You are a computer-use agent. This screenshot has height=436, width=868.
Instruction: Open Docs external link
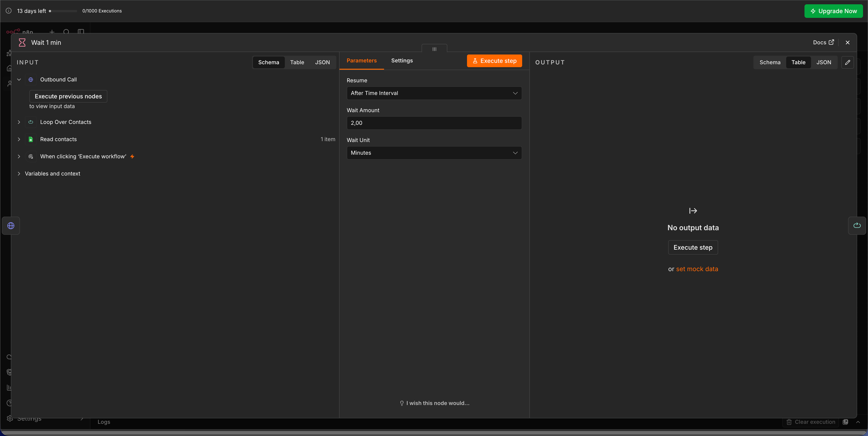[823, 43]
